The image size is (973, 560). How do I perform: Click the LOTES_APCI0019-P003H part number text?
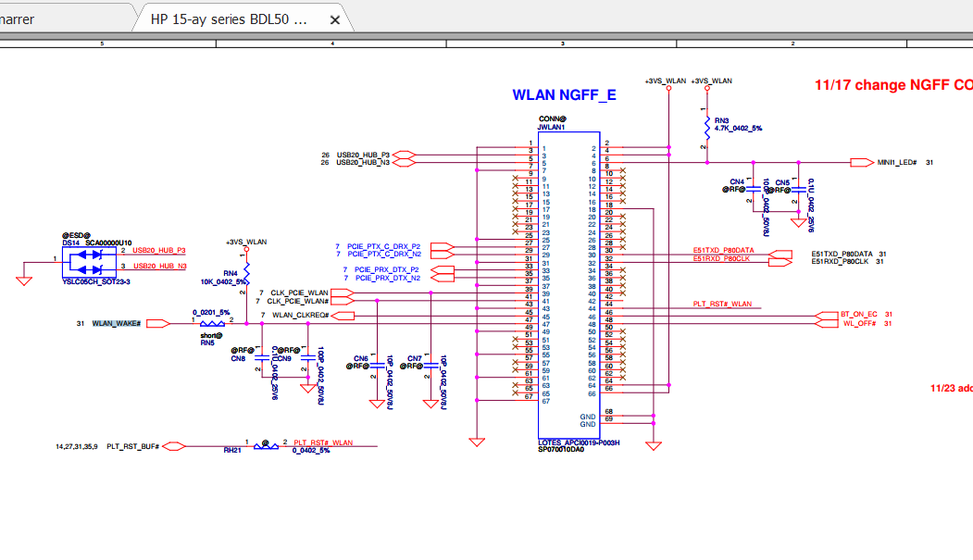click(x=579, y=442)
